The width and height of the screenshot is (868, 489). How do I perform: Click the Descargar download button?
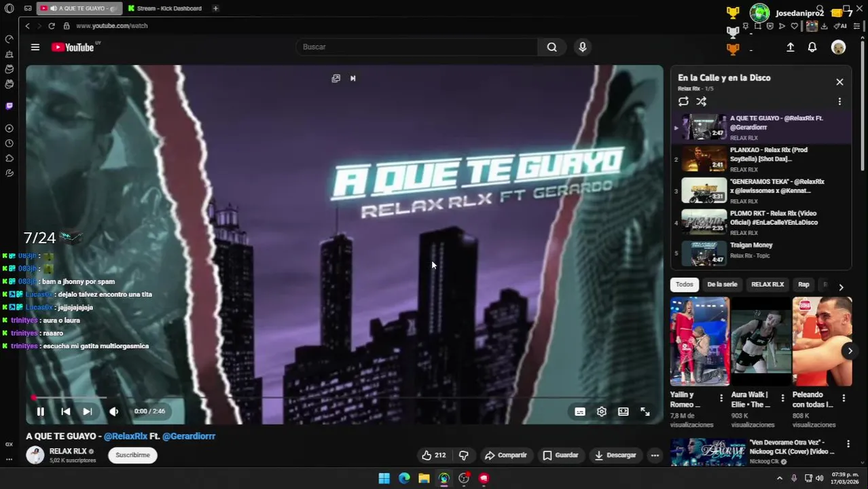pos(615,455)
